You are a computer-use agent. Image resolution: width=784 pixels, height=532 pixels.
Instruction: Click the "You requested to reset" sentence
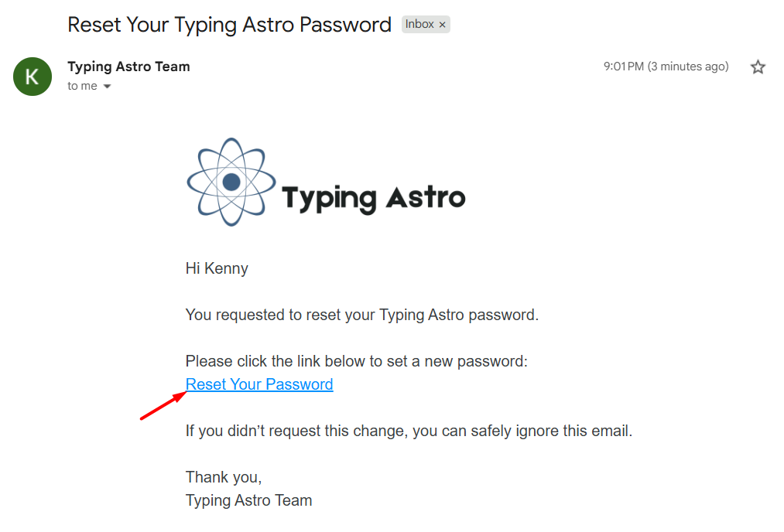point(361,315)
